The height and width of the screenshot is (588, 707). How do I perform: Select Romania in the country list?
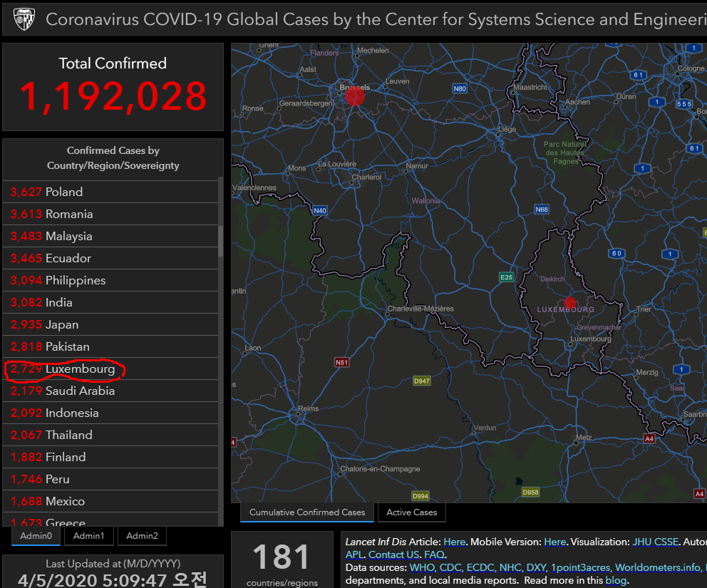(x=110, y=214)
